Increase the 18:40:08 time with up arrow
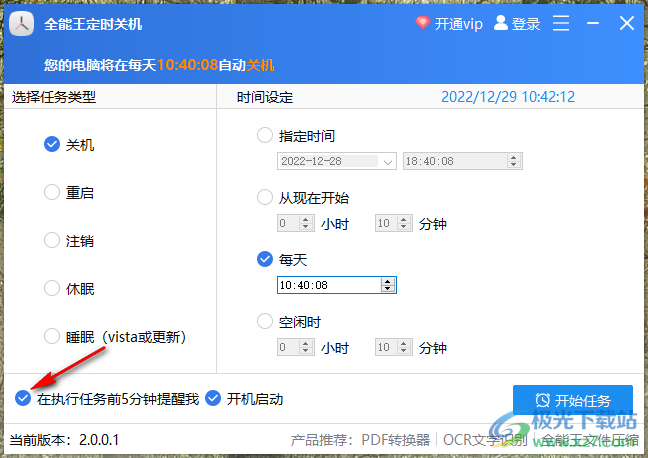This screenshot has width=648, height=458. [513, 157]
